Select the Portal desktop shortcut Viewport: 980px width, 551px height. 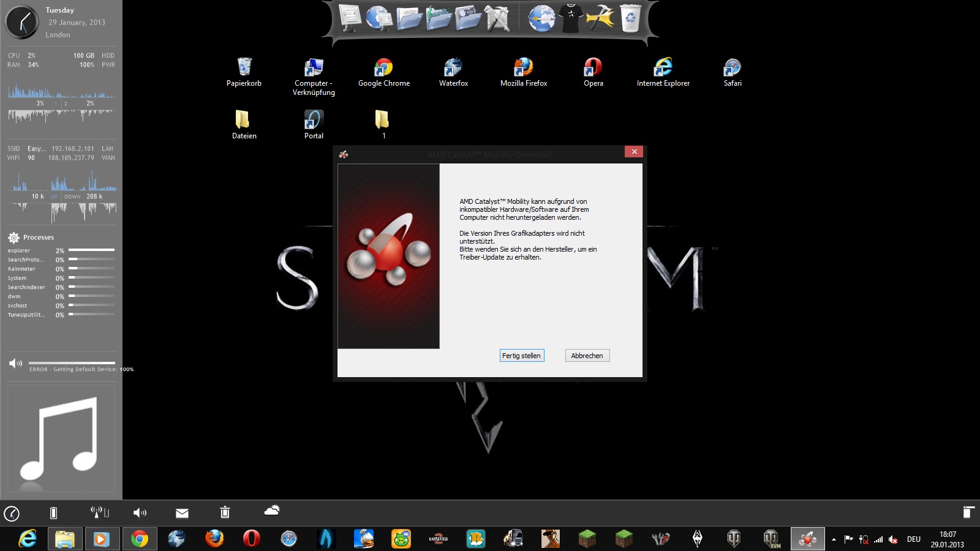314,124
